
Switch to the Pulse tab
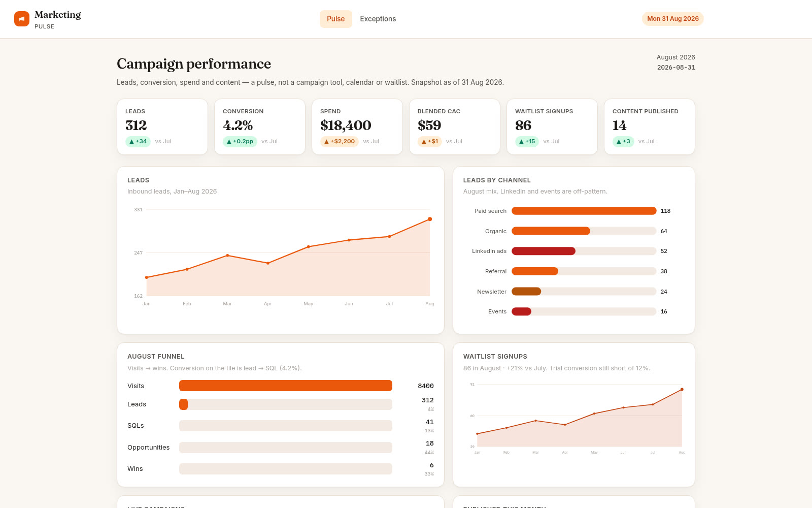click(x=336, y=19)
